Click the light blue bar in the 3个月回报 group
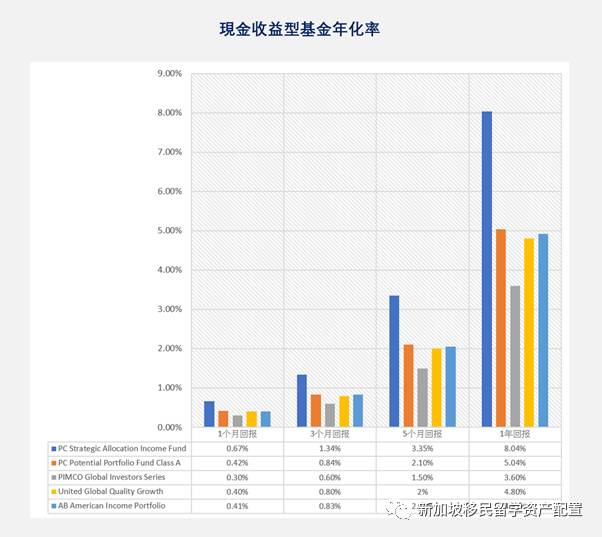The width and height of the screenshot is (602, 537). (x=358, y=410)
